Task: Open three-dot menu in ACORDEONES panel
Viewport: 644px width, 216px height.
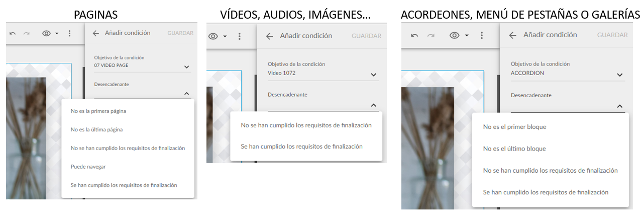Action: [x=482, y=35]
